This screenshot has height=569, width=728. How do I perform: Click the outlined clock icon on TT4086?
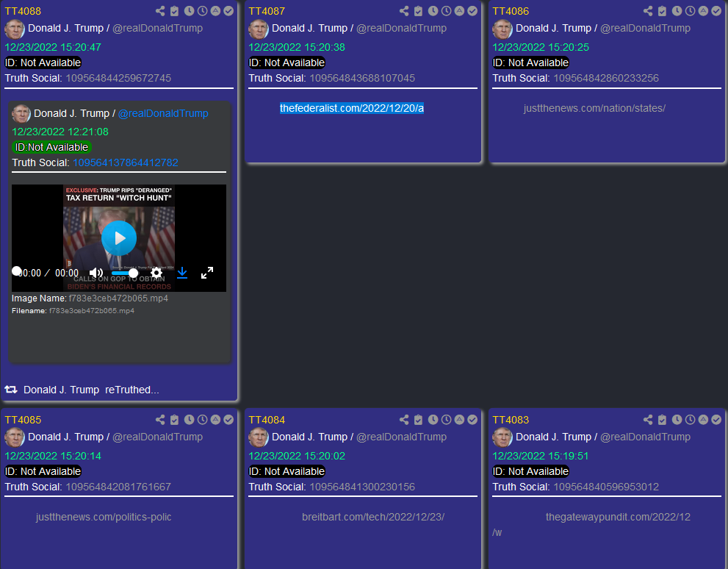click(x=691, y=11)
